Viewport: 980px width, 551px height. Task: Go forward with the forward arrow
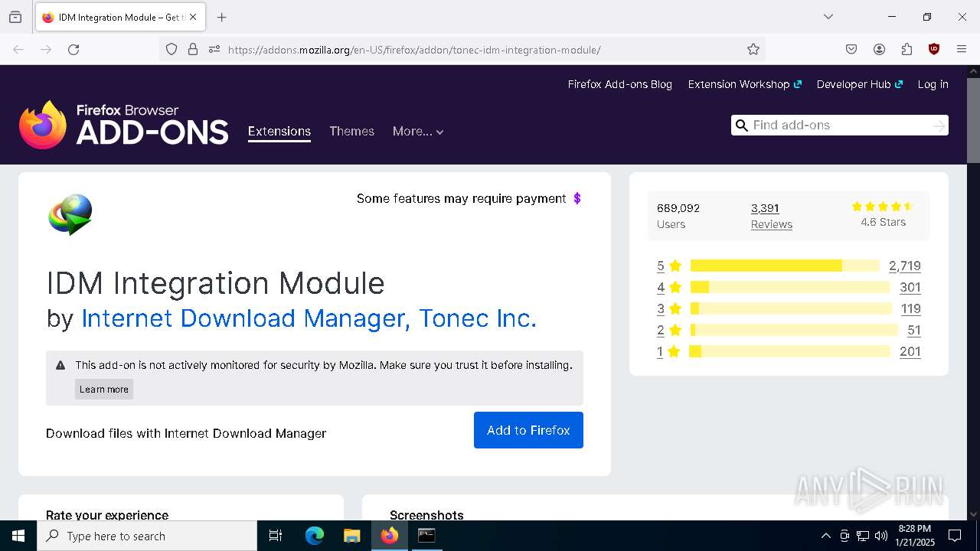[46, 49]
